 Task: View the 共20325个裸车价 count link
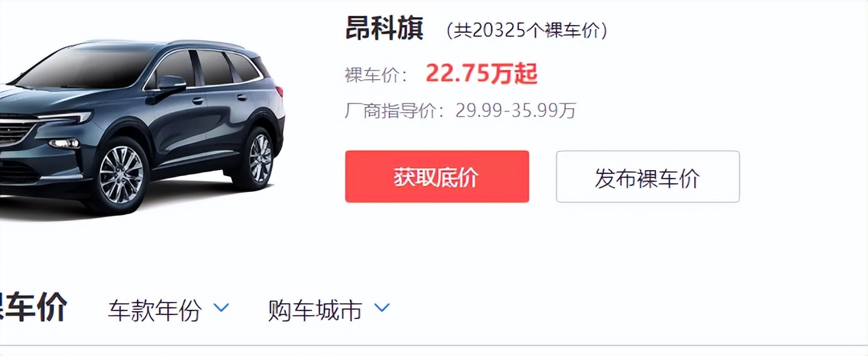tap(526, 30)
